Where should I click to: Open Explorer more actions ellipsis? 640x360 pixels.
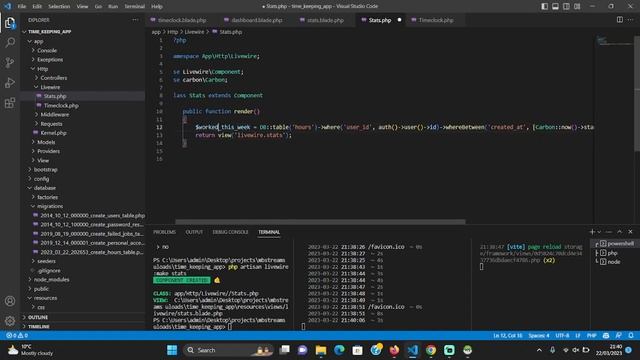pos(135,20)
